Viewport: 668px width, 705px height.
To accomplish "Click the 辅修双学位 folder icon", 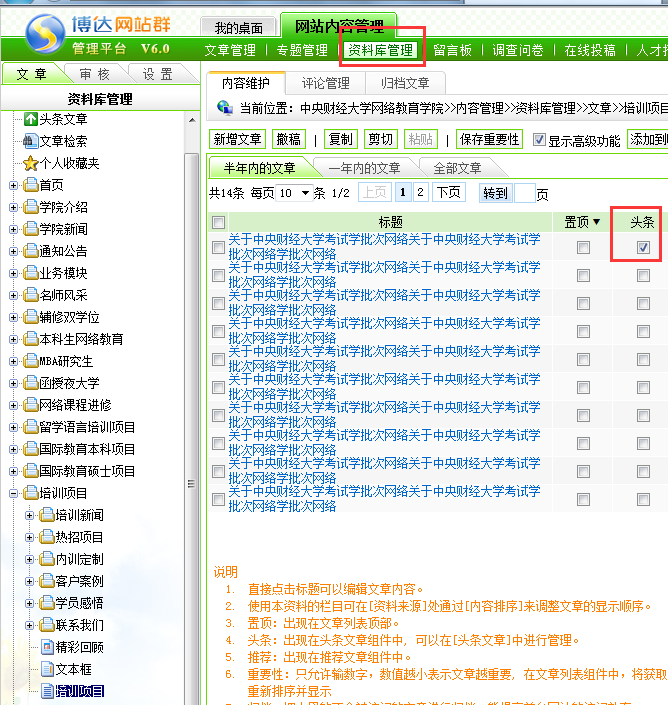I will coord(31,317).
